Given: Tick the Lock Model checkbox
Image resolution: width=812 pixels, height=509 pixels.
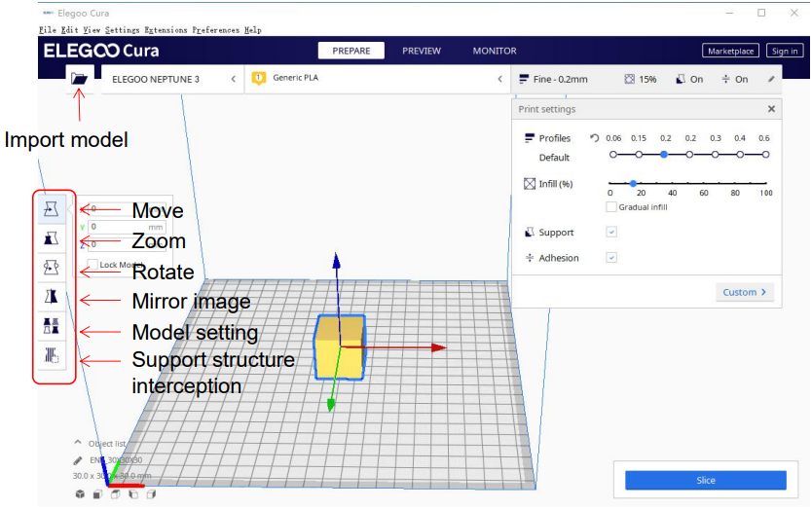Looking at the screenshot, I should click(x=92, y=265).
